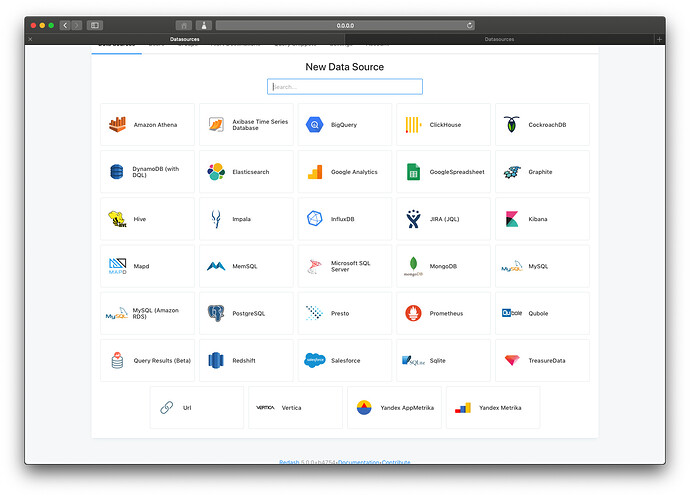Choose the CockroachDB bug icon
Screen dimensions: 690x496
click(511, 125)
